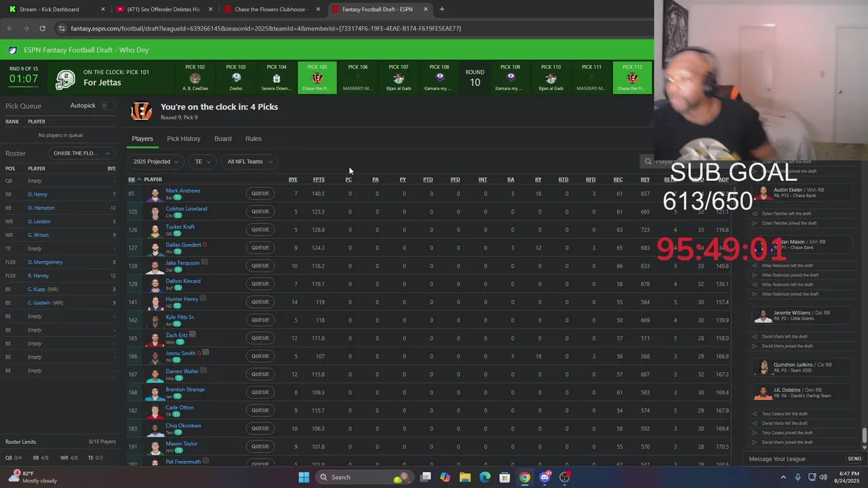Open Brenton Strange player link
This screenshot has width=868, height=488.
pyautogui.click(x=185, y=390)
